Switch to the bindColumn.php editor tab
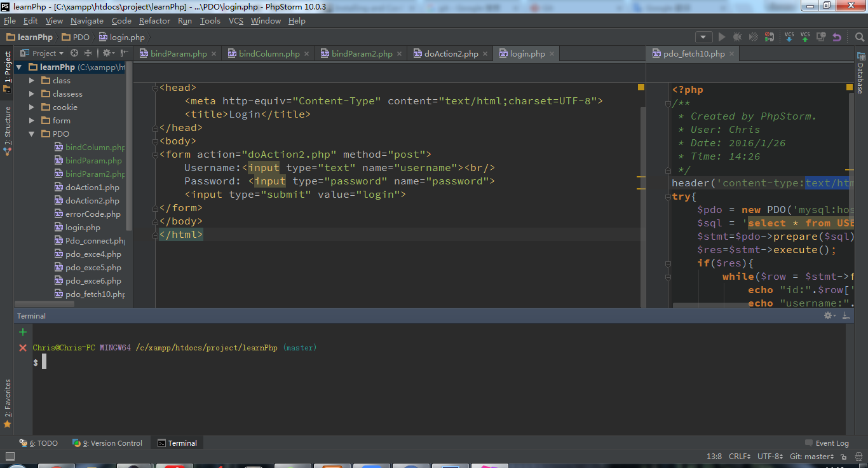 coord(269,54)
